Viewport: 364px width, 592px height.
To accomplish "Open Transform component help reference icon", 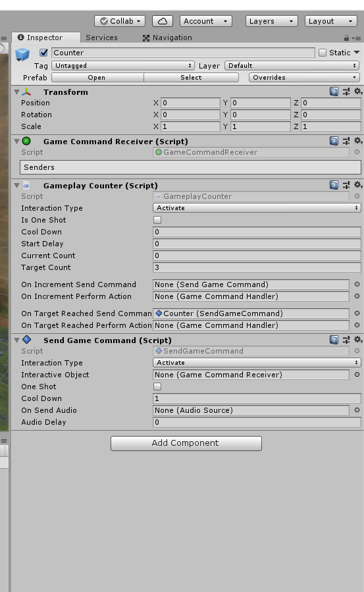I will (x=334, y=92).
